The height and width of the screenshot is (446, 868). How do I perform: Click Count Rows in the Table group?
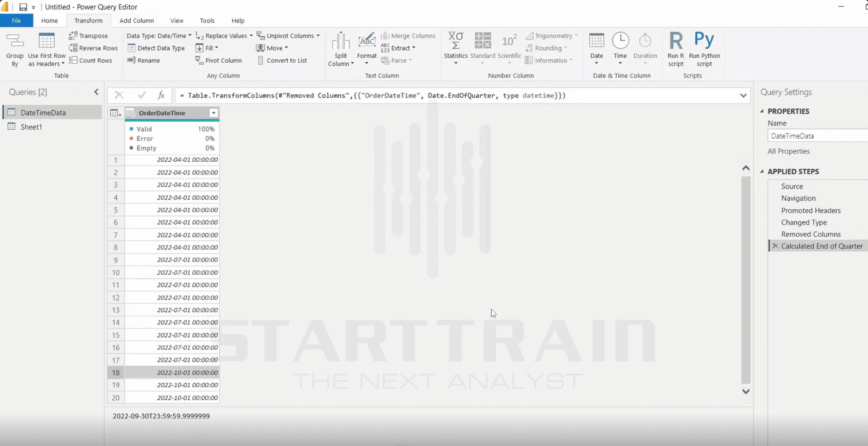tap(90, 60)
